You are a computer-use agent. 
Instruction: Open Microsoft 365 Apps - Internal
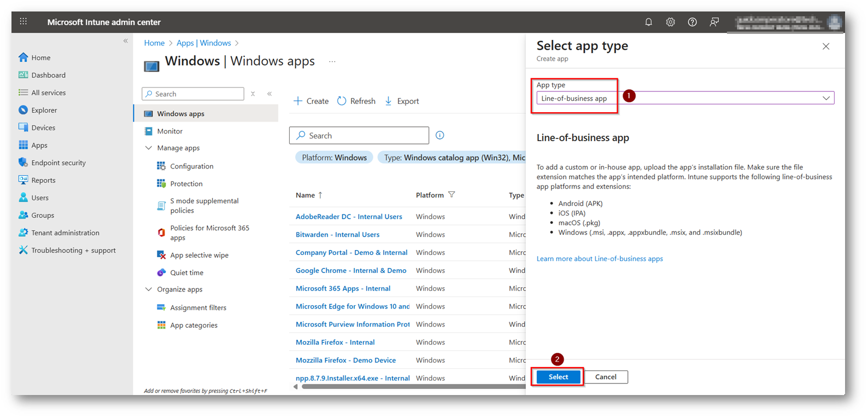pyautogui.click(x=343, y=288)
